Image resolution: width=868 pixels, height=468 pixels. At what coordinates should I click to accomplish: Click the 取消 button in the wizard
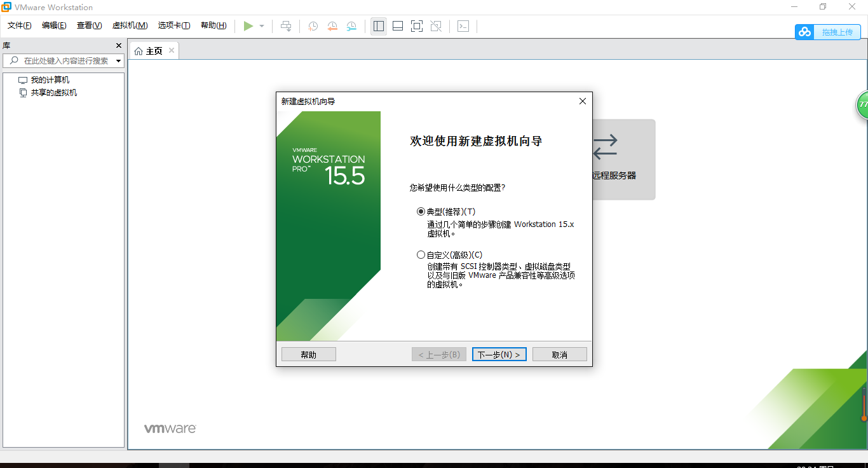560,354
